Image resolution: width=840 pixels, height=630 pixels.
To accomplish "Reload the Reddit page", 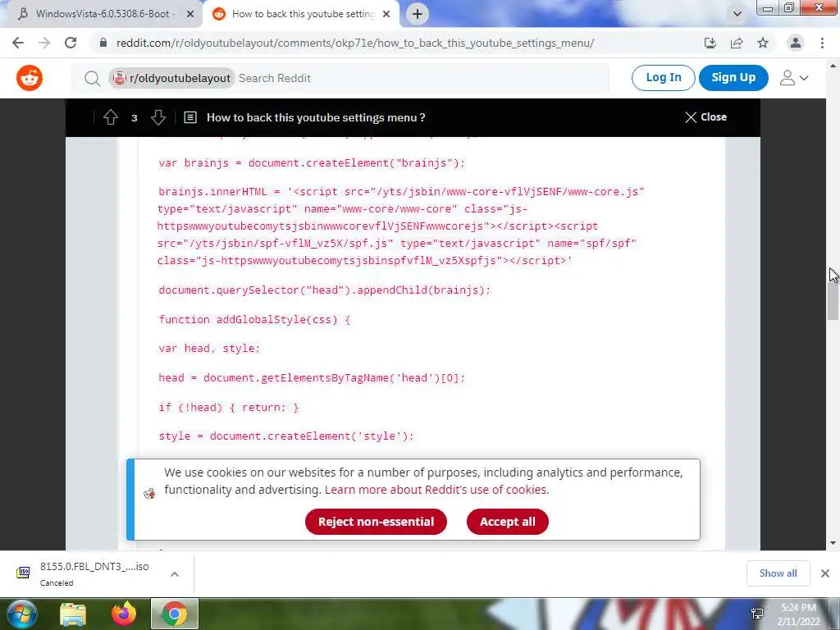I will [71, 43].
